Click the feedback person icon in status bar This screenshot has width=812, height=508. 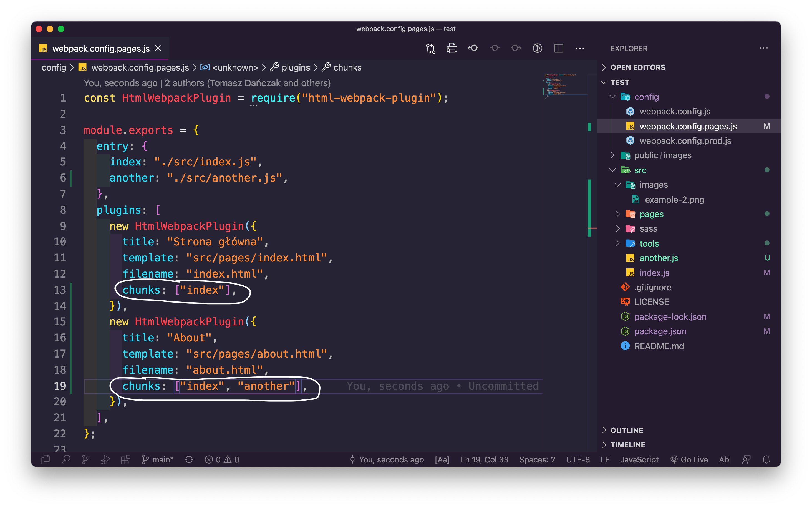click(746, 459)
